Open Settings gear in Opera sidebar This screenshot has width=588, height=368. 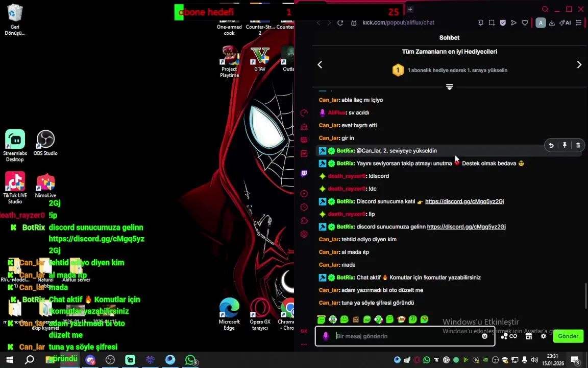pos(304,234)
